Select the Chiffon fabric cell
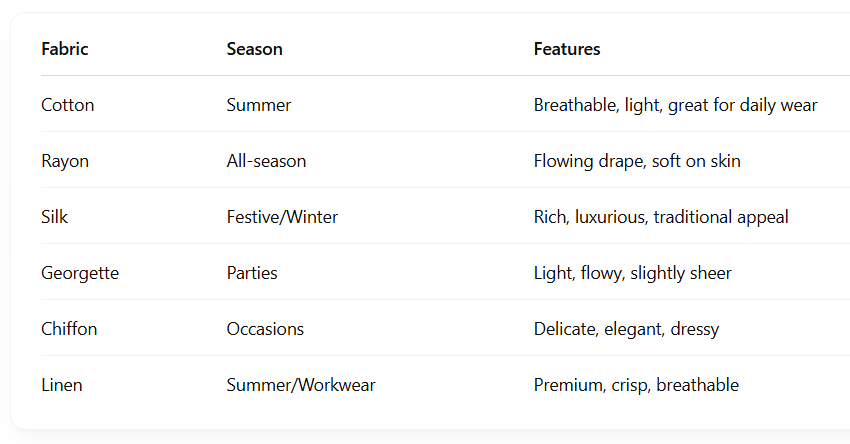The height and width of the screenshot is (444, 850). pos(69,329)
